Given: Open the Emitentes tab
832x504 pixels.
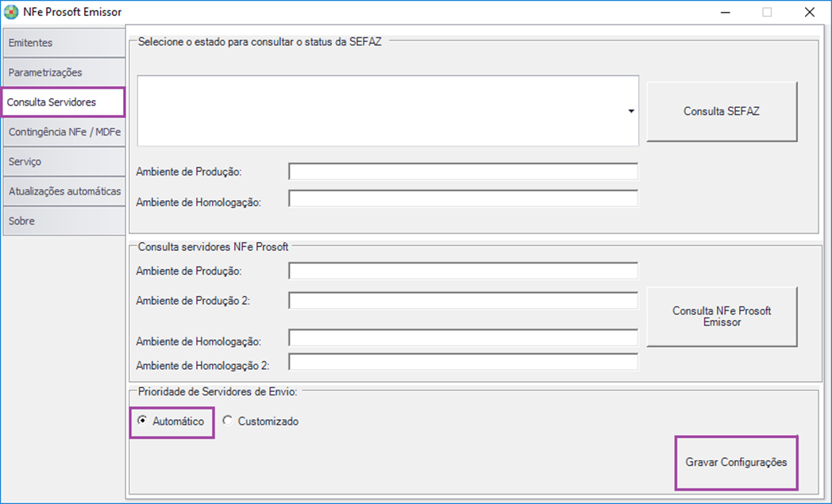Looking at the screenshot, I should (64, 43).
